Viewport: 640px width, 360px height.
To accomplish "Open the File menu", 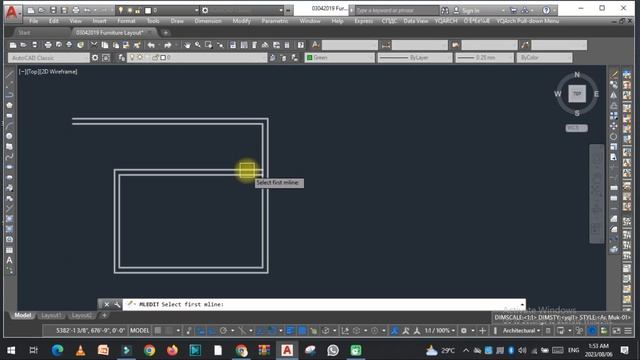I will [33, 21].
